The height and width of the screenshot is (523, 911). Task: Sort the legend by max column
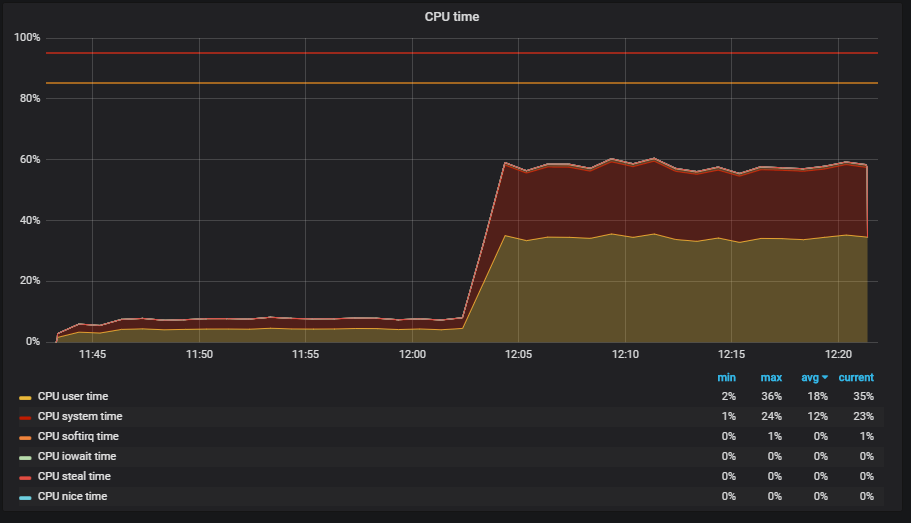[x=771, y=378]
